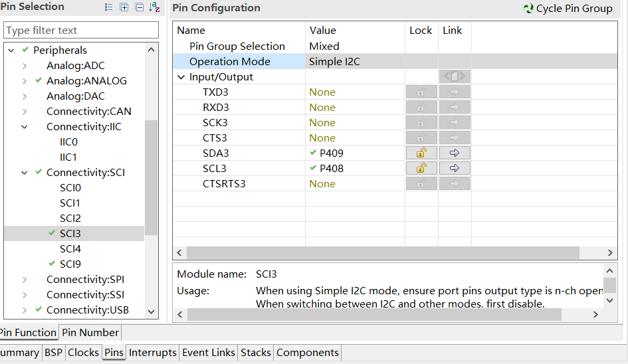Select IIC0 in the tree
Screen dimensions: 628x364
pyautogui.click(x=68, y=141)
